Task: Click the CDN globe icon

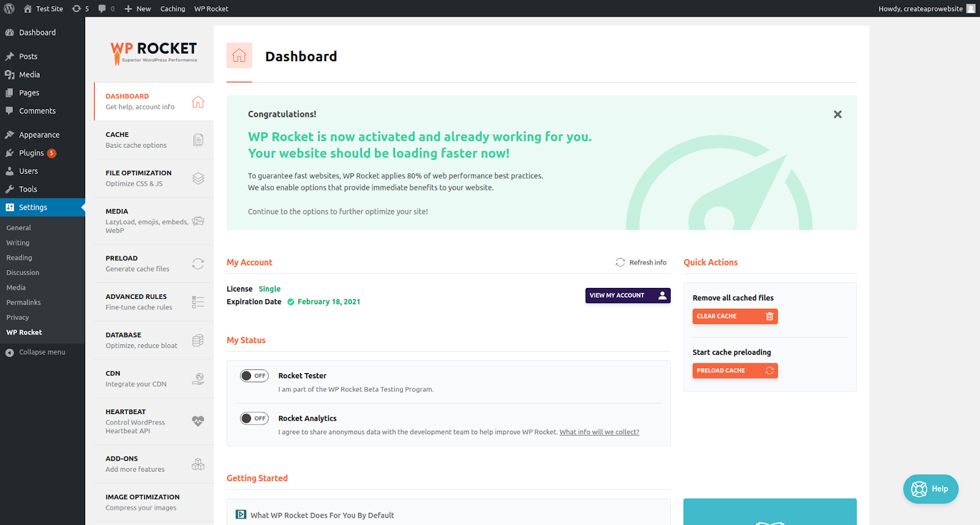Action: point(198,379)
